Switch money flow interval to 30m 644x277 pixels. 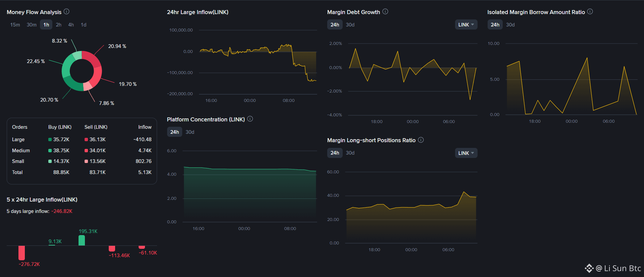tap(32, 25)
